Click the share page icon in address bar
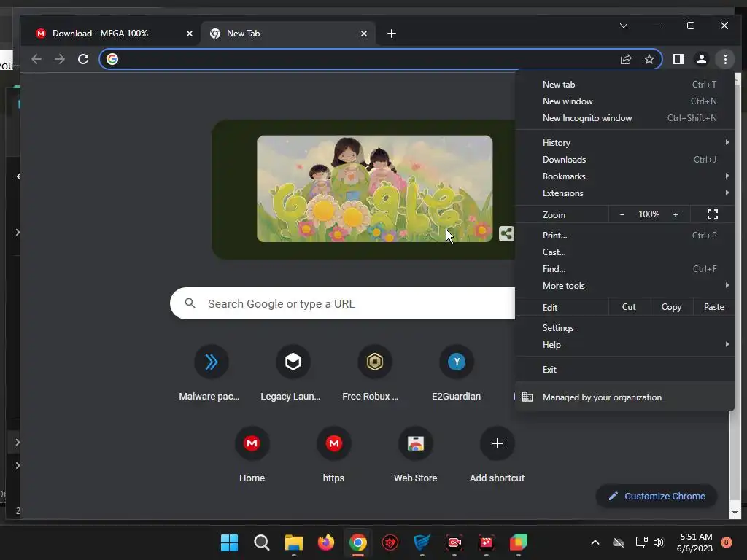Screen dimensions: 747x560 [626, 59]
